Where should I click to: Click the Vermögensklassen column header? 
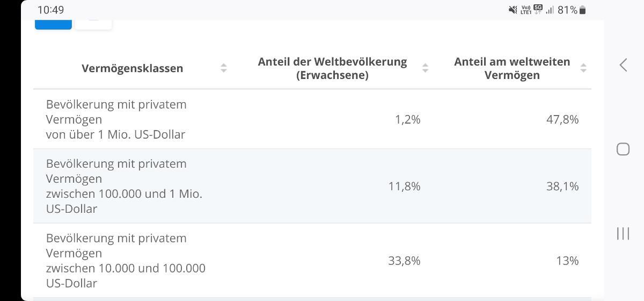point(132,68)
